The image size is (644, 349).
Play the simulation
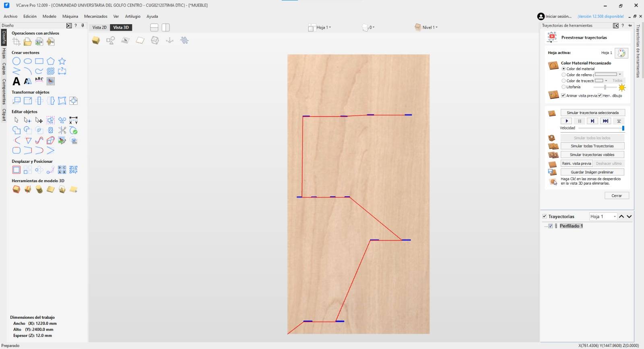(x=566, y=121)
